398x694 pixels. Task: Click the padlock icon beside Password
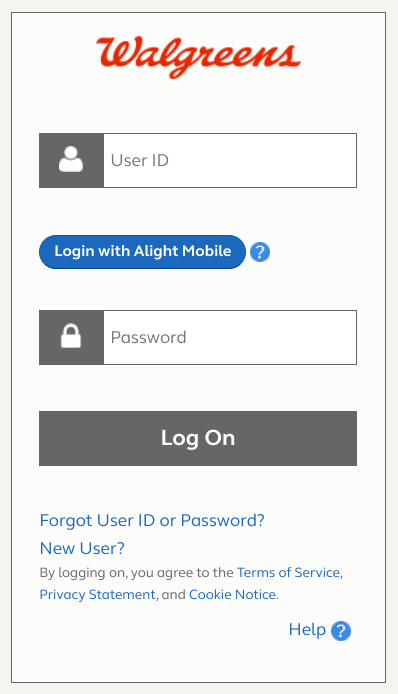(71, 336)
